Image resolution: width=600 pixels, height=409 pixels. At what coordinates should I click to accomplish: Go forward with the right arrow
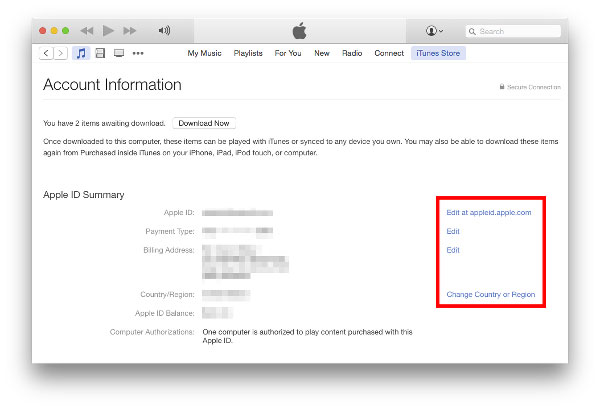tap(60, 53)
